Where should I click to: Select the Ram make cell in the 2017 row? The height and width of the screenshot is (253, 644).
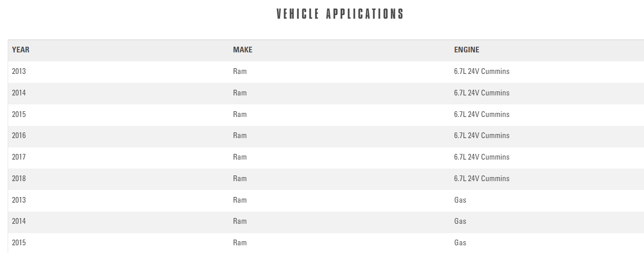pyautogui.click(x=240, y=157)
